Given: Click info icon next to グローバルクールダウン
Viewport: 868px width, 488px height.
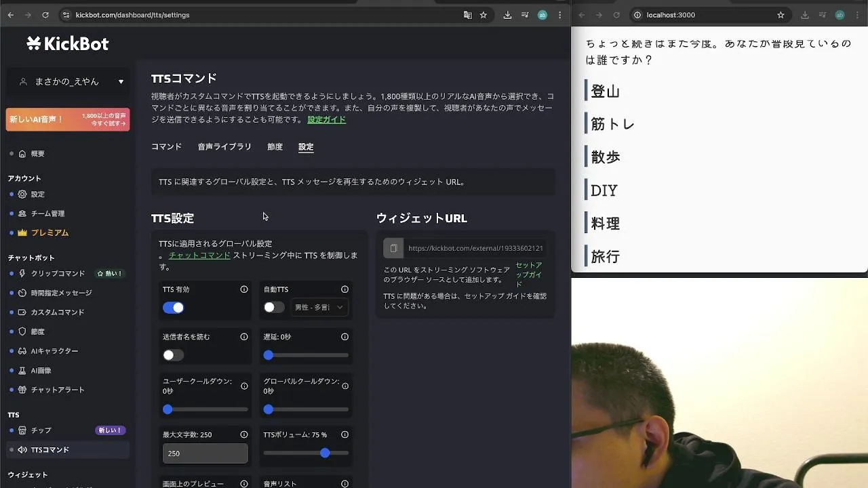Looking at the screenshot, I should (344, 386).
